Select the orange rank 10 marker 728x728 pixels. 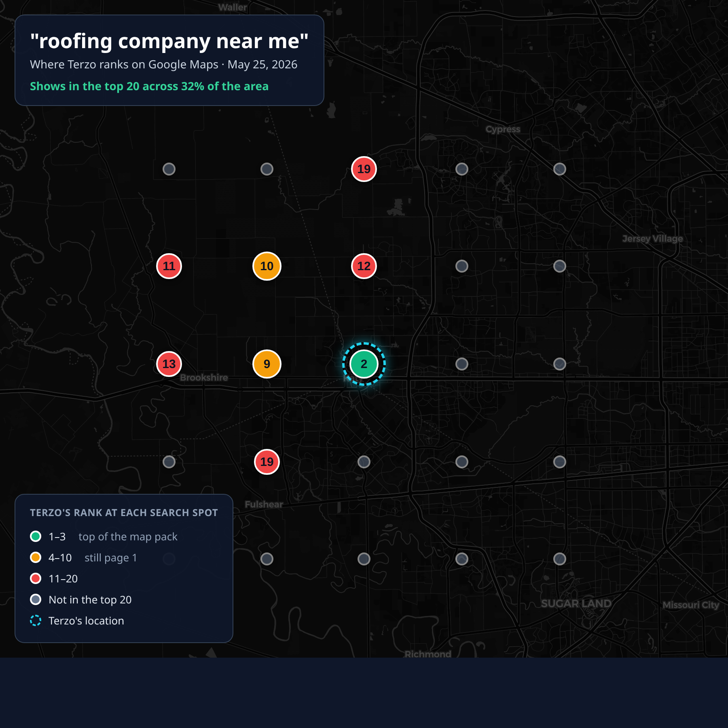click(267, 266)
